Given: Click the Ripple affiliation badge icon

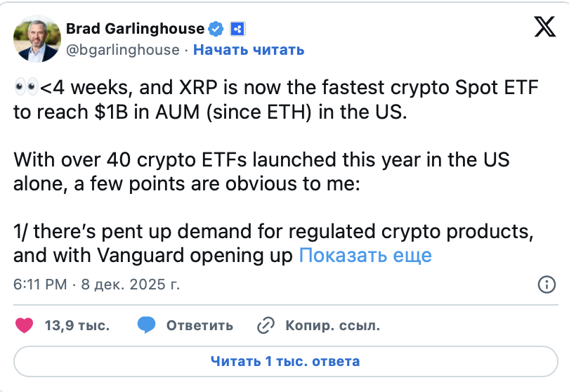Looking at the screenshot, I should coord(237,29).
